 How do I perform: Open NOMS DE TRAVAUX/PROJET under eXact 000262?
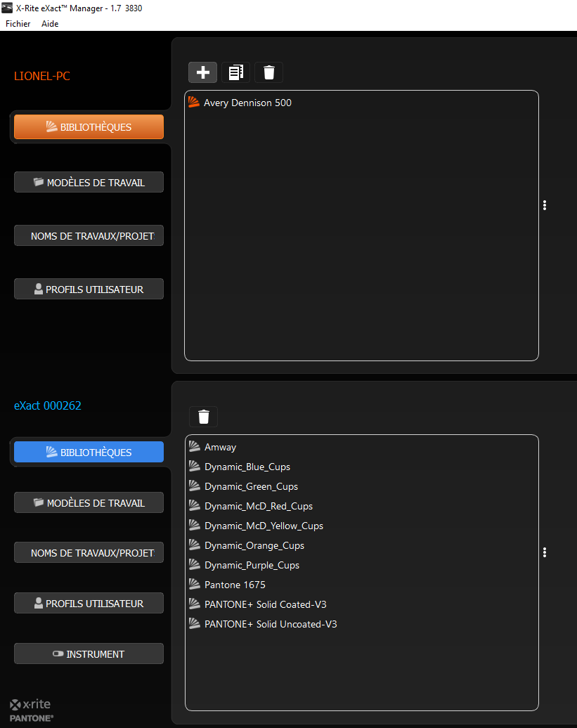pos(89,552)
